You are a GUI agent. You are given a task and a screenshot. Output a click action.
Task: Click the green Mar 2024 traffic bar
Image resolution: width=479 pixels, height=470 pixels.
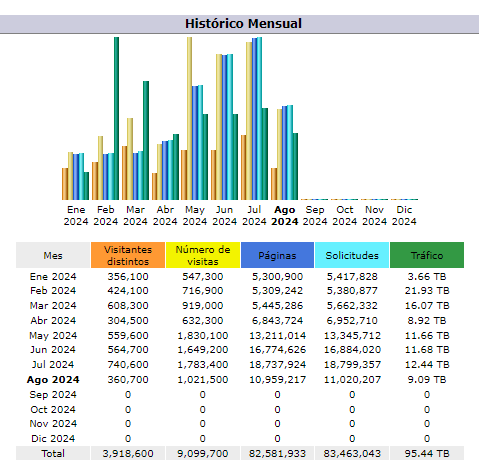(146, 140)
